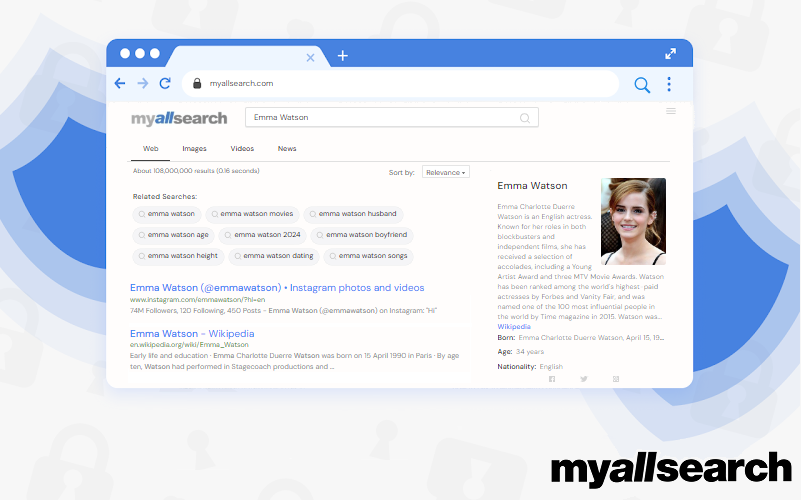Click the browser toolbar magnifier icon
The image size is (801, 500).
click(x=642, y=85)
